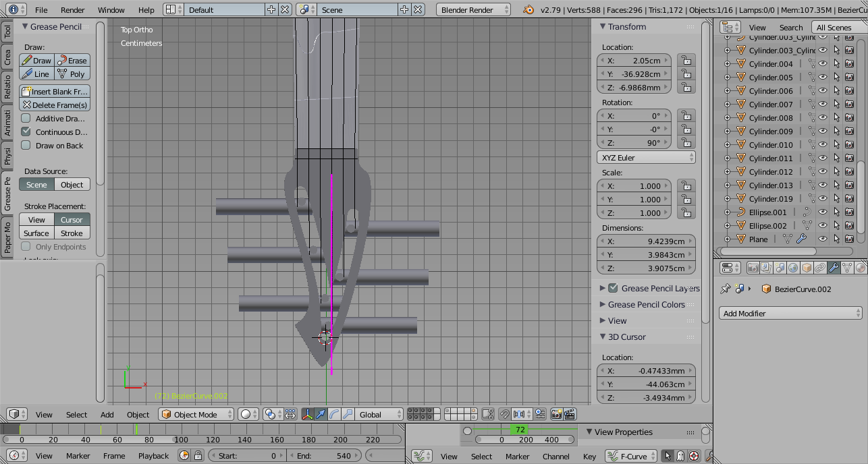Screen dimensions: 868x464
Task: Open the Constraints properties chain tab
Action: coord(821,268)
